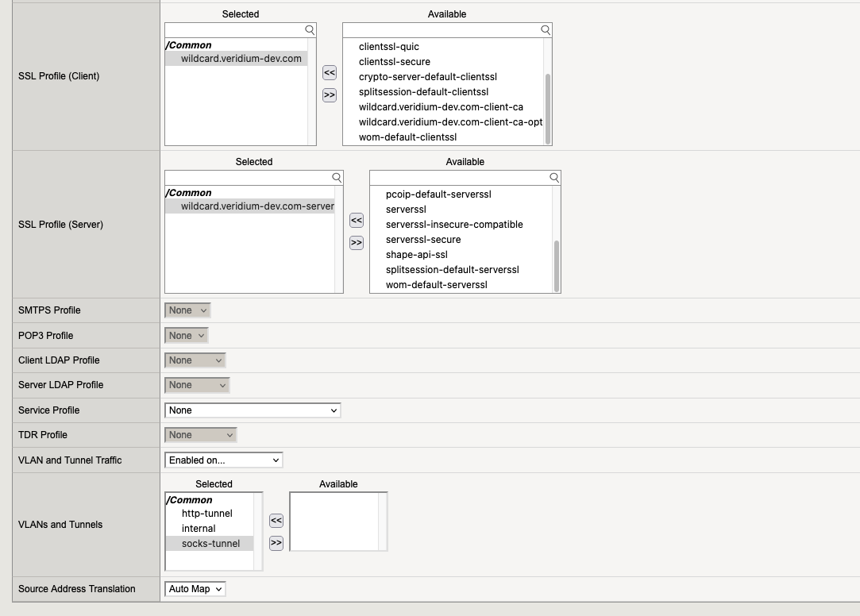Select socks-tunnel in selected VLANs list

pos(210,544)
